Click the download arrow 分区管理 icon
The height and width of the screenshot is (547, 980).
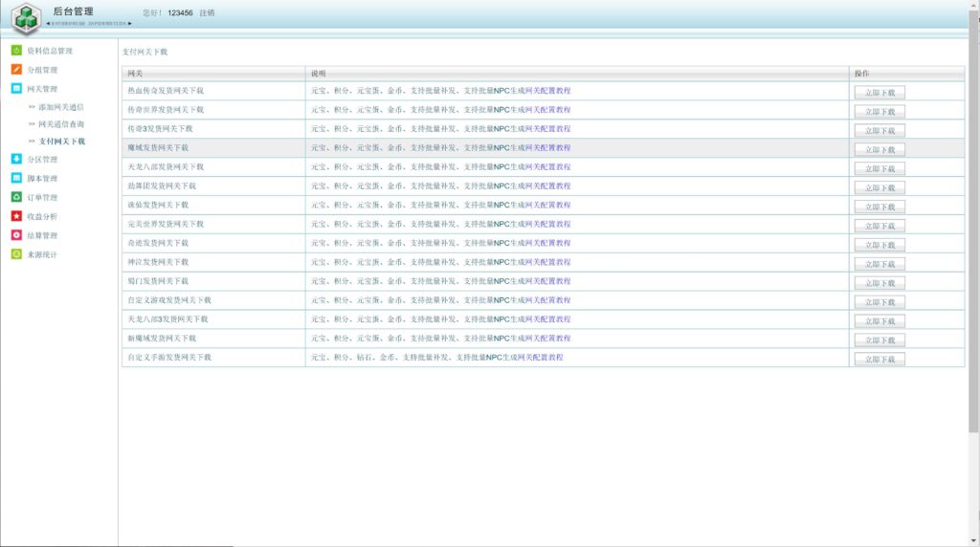[16, 160]
